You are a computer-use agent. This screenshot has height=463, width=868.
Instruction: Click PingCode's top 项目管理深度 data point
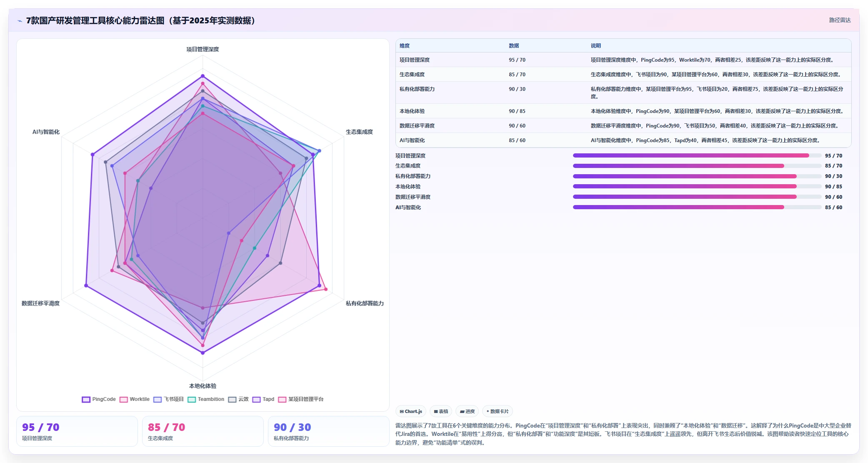pos(203,76)
